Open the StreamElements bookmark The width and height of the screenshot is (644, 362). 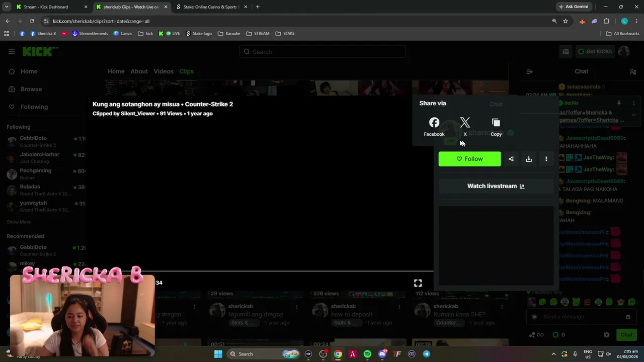(x=90, y=34)
